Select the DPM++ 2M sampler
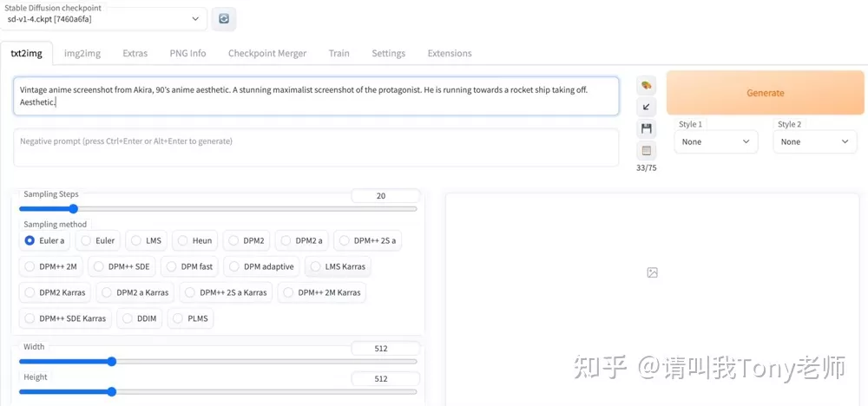This screenshot has width=868, height=406. pos(51,266)
